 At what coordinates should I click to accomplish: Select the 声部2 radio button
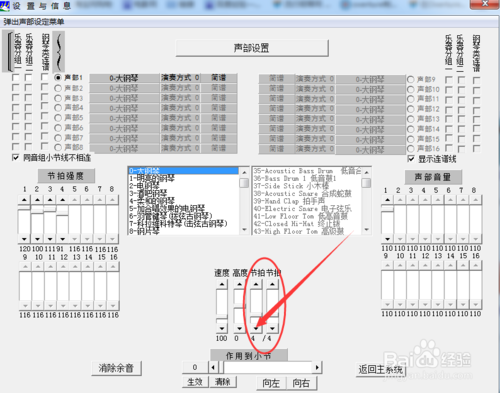58,88
